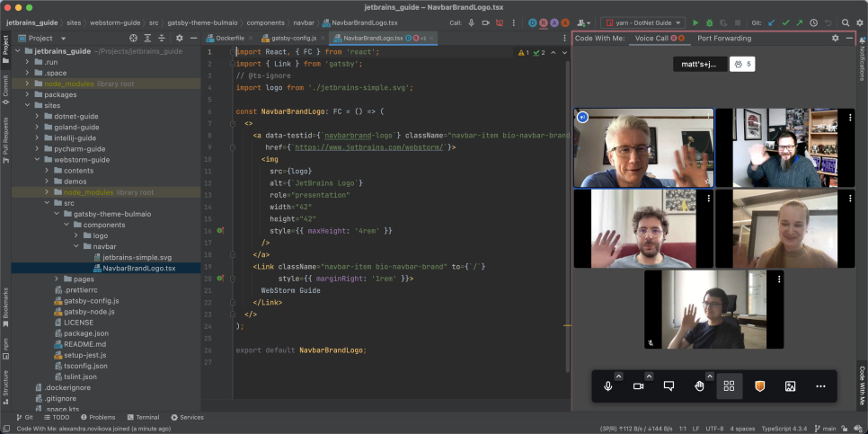Click the participants count button showing 5
This screenshot has height=434, width=868.
[x=742, y=64]
